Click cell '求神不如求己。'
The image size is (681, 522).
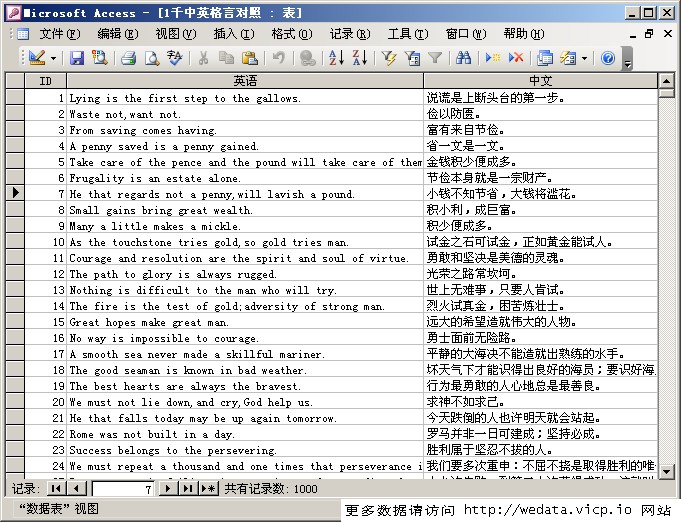pyautogui.click(x=541, y=402)
